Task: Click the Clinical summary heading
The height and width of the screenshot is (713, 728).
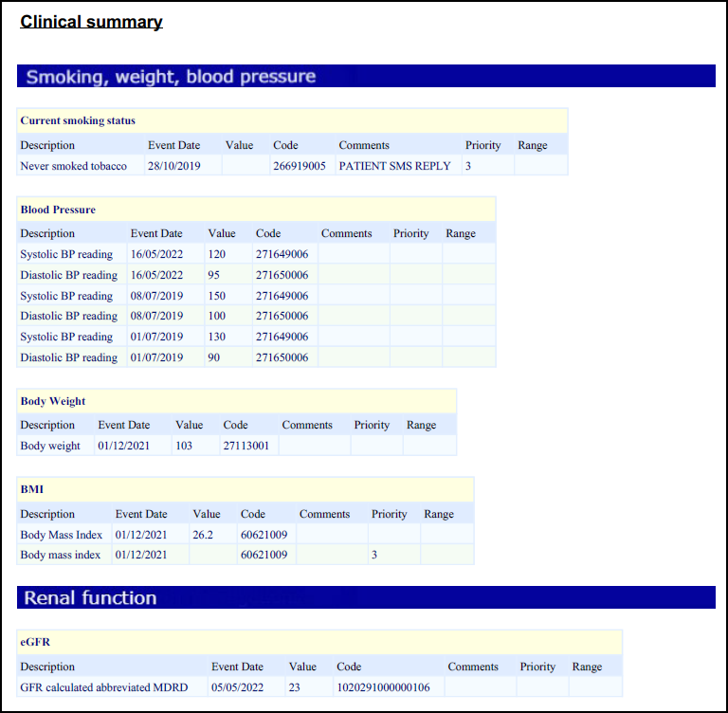Action: (x=92, y=22)
